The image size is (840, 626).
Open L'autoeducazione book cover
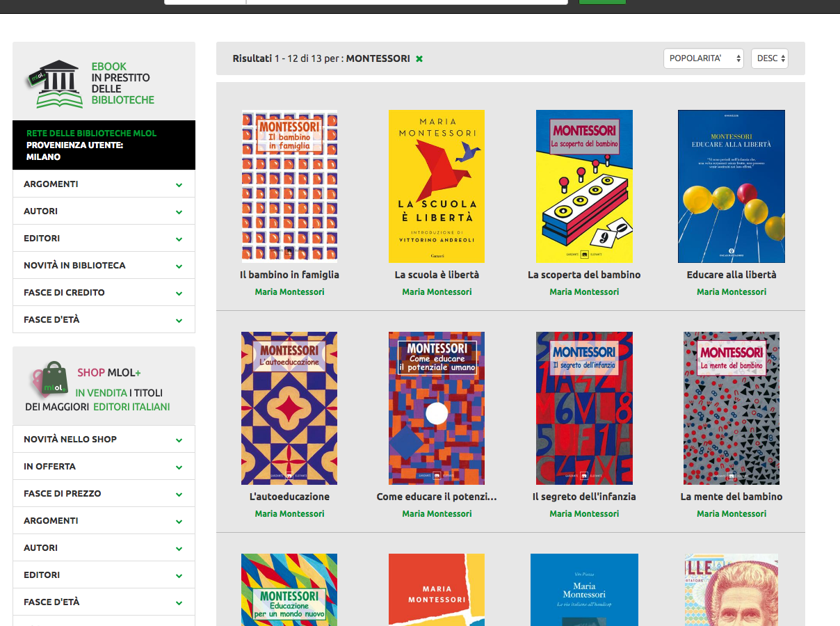(x=289, y=408)
